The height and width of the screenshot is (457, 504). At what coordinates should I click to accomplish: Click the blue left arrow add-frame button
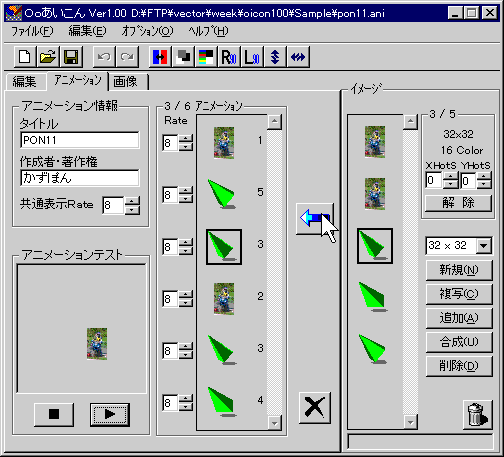pos(315,219)
